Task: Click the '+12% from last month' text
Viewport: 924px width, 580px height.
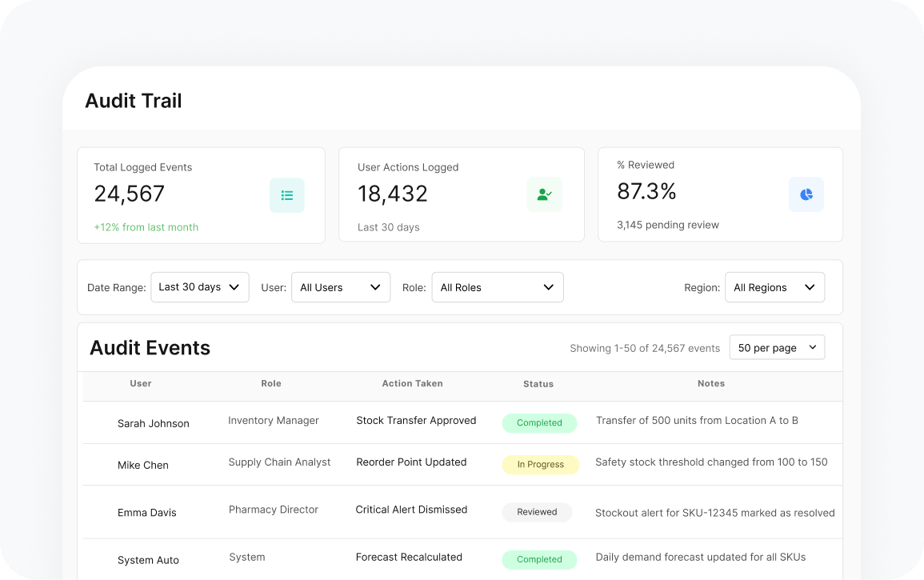Action: pos(146,227)
